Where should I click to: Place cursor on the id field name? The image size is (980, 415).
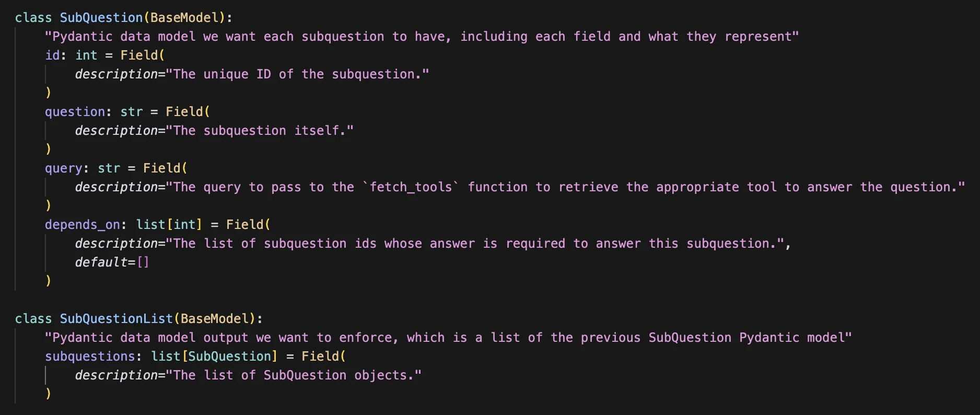tap(52, 55)
